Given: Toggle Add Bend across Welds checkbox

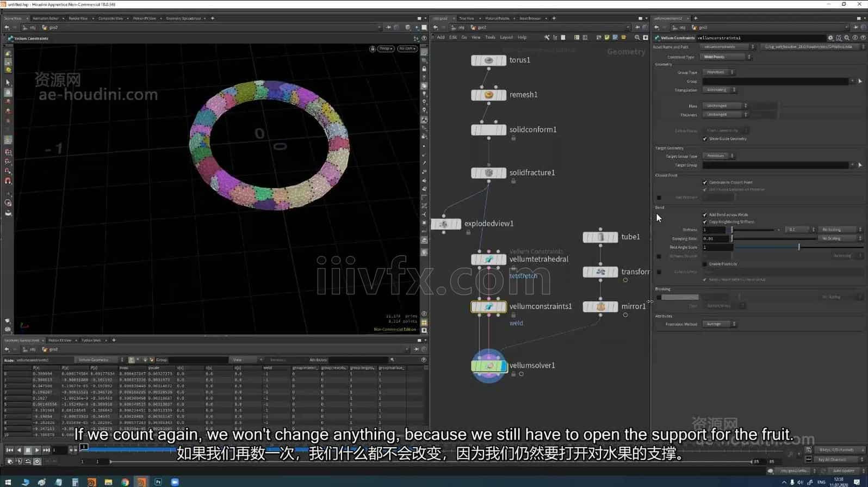Looking at the screenshot, I should [705, 215].
